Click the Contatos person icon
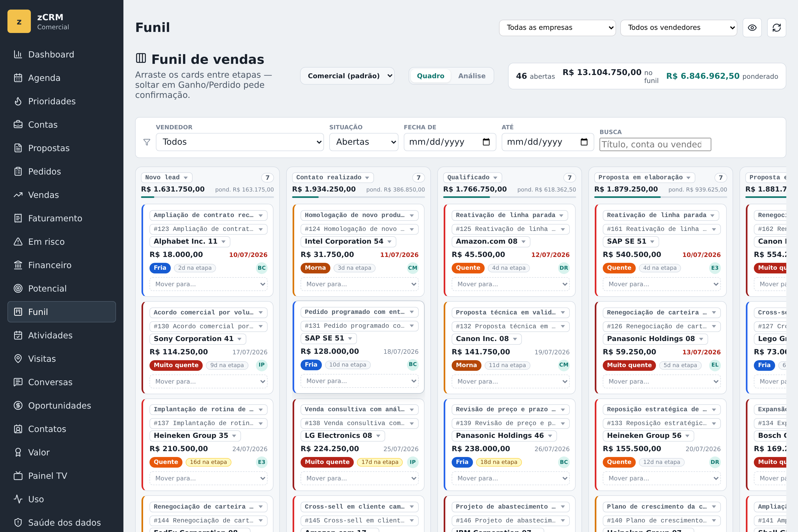This screenshot has height=532, width=798. click(18, 429)
